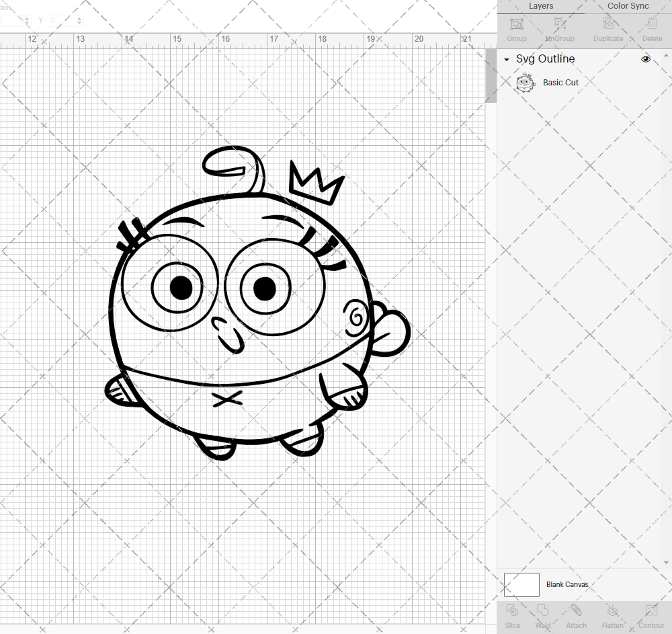The height and width of the screenshot is (634, 672).
Task: Select the Svg Outline layer name
Action: (545, 58)
